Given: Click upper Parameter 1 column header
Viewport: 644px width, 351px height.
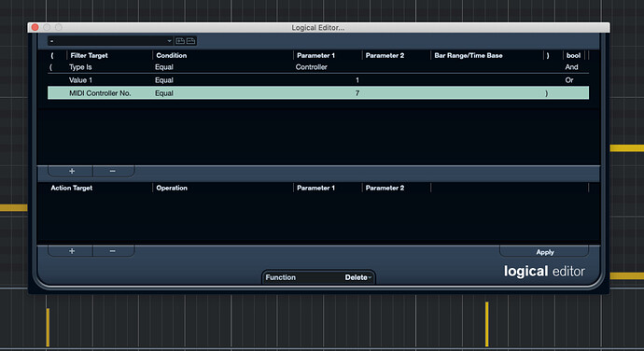Looking at the screenshot, I should pos(315,55).
